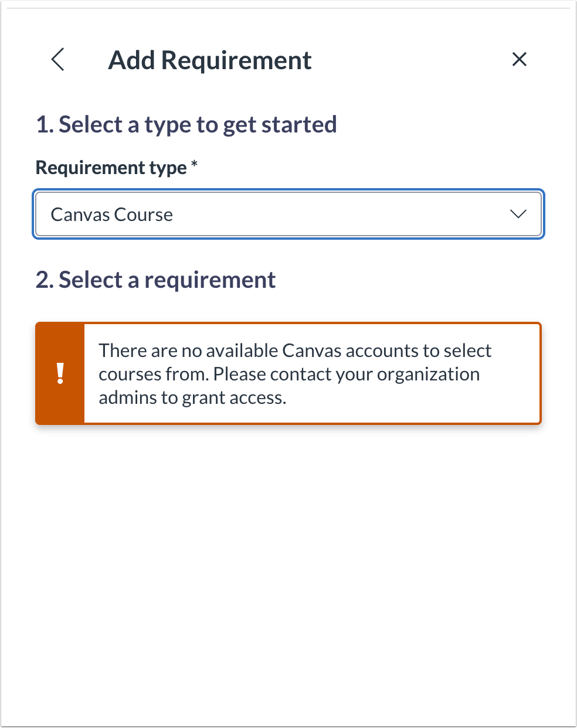
Task: Click the chevron inside the Requirement type field
Action: coord(518,215)
